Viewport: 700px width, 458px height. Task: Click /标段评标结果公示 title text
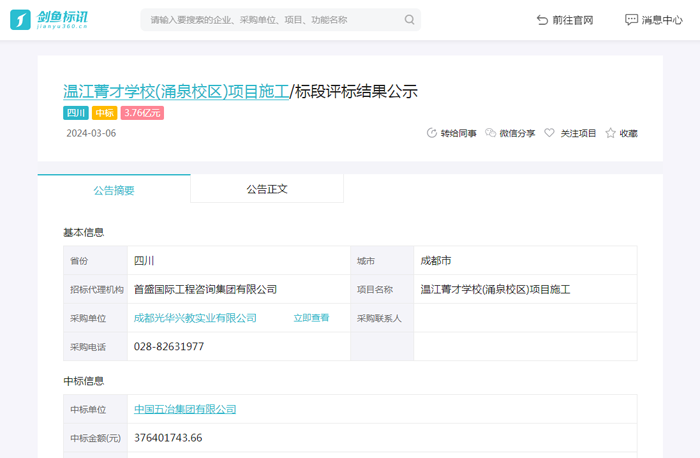pyautogui.click(x=354, y=92)
